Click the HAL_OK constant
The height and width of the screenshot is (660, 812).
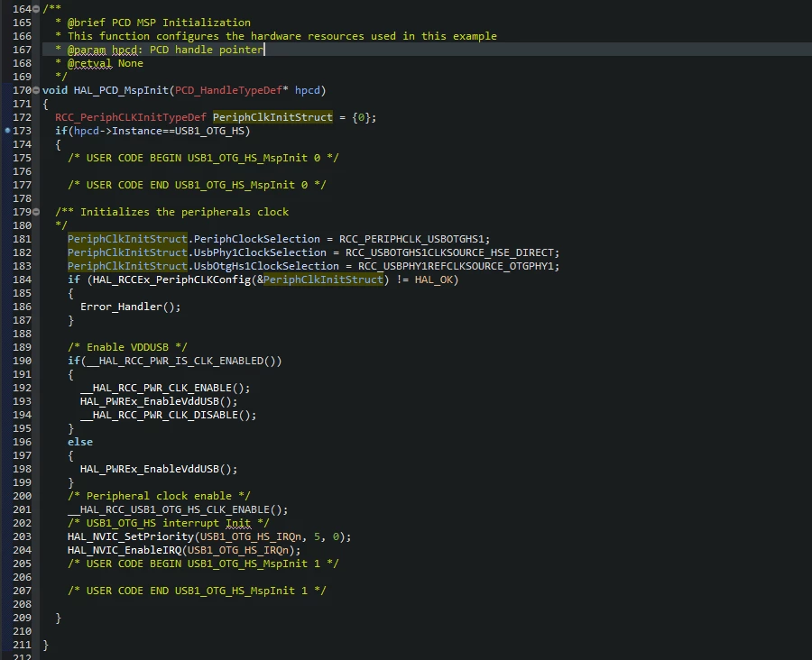[x=433, y=280]
